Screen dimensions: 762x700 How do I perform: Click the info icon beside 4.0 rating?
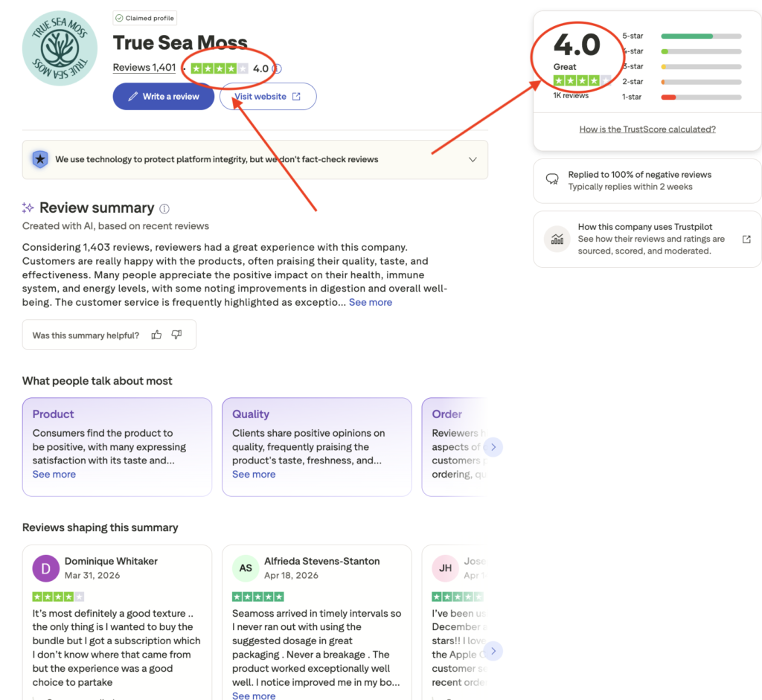click(x=277, y=68)
